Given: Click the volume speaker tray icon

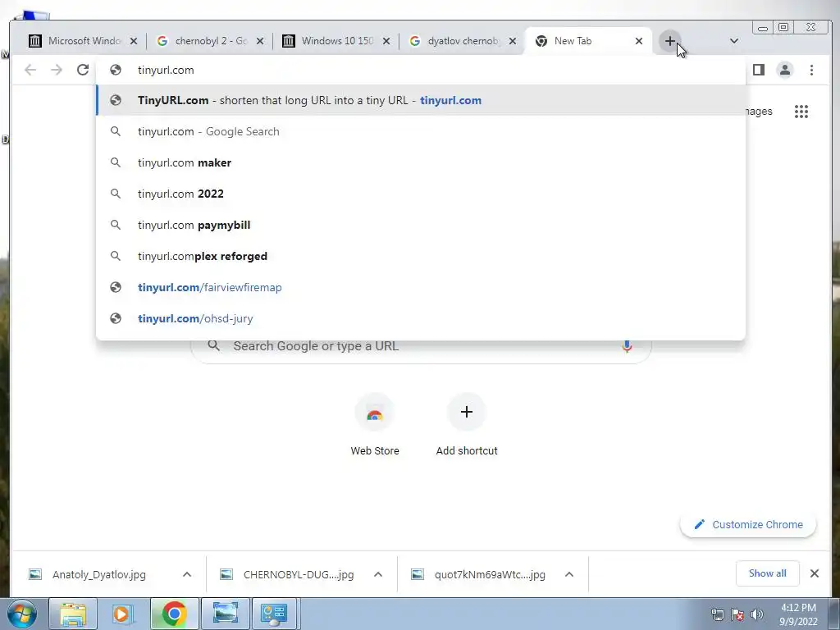Looking at the screenshot, I should 757,614.
